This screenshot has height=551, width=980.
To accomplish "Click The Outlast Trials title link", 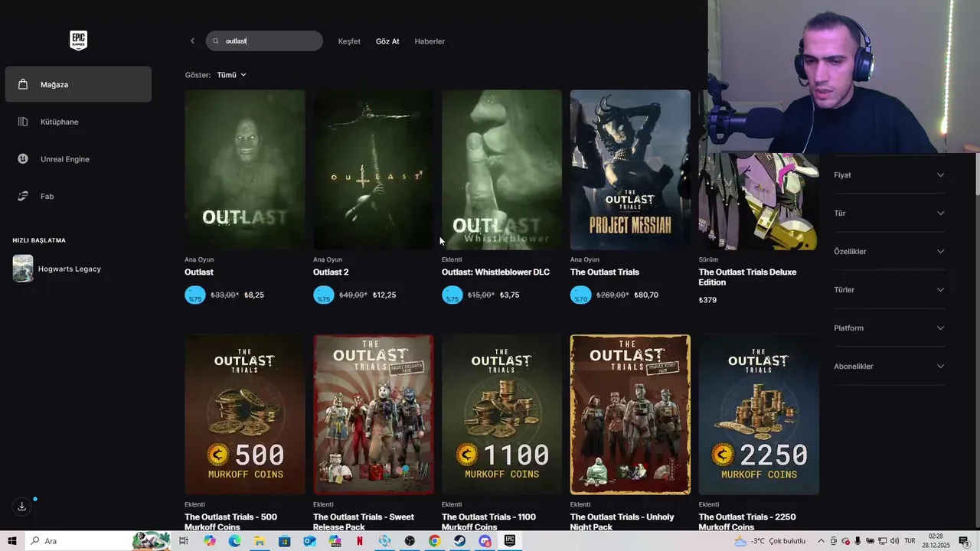I will (605, 272).
